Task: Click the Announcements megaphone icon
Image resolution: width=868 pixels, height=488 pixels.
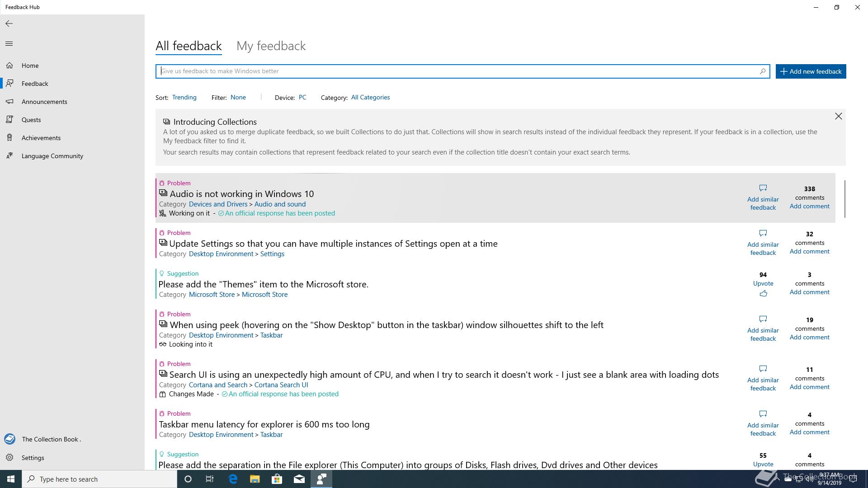Action: pyautogui.click(x=9, y=102)
